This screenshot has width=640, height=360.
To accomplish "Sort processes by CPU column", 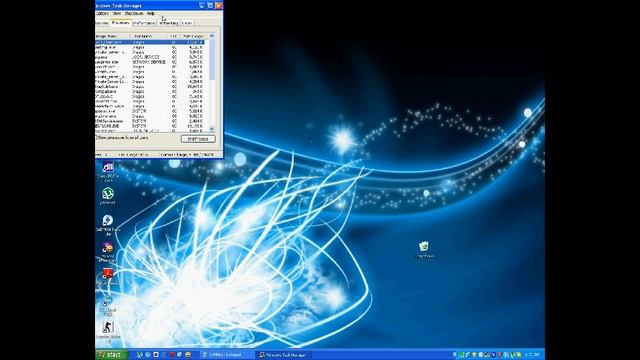I will (x=173, y=36).
